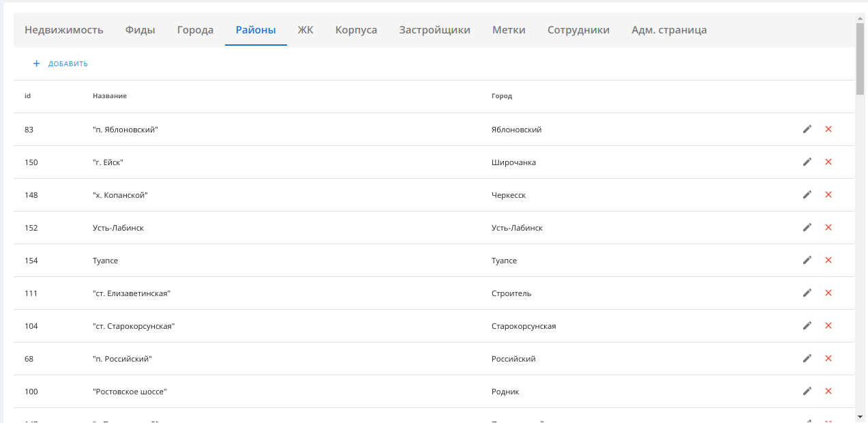The image size is (868, 423).
Task: Click the Добавить button
Action: (x=61, y=64)
